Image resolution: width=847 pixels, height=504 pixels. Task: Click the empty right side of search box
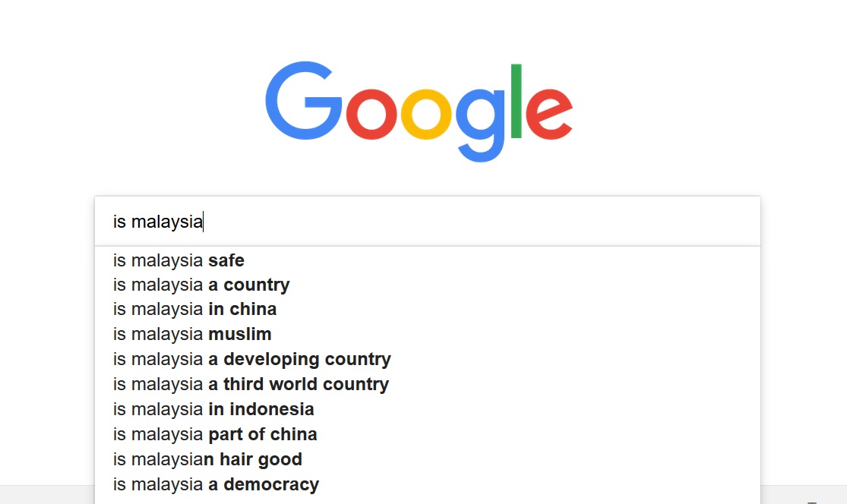(x=481, y=221)
